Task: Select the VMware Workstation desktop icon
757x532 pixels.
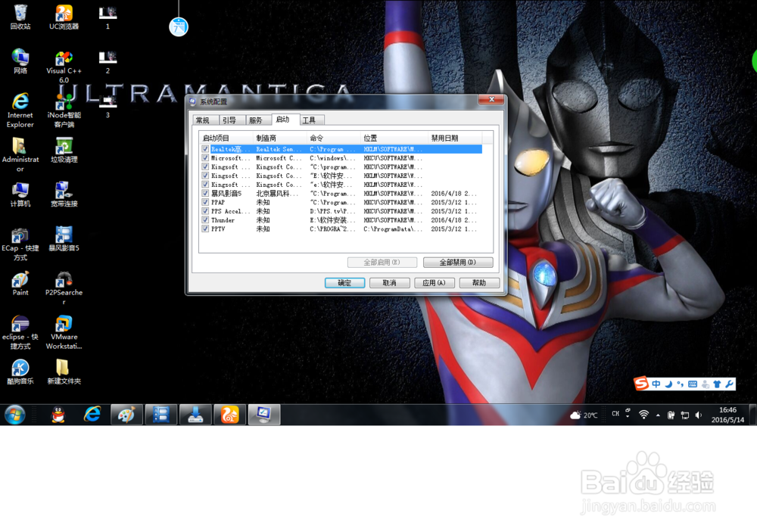Action: (64, 332)
